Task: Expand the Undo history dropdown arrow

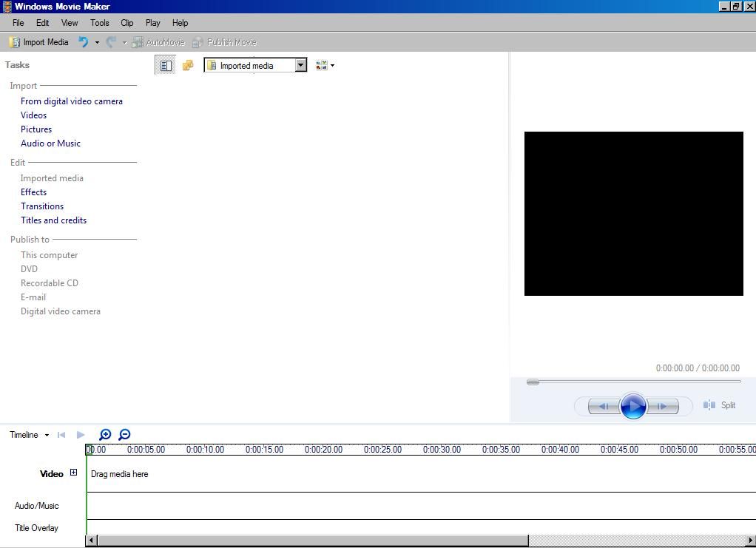Action: [x=97, y=42]
